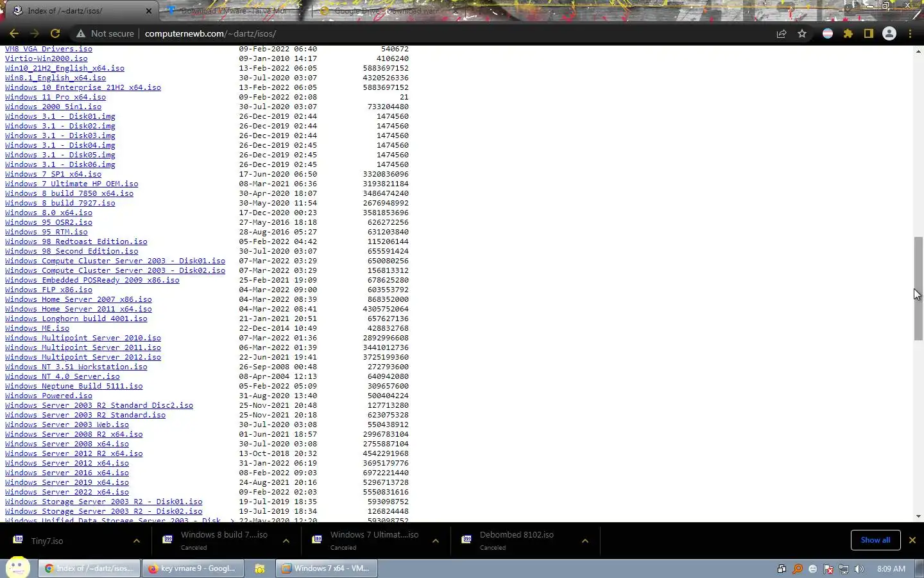Click the network tray icon
This screenshot has width=924, height=578.
[844, 569]
